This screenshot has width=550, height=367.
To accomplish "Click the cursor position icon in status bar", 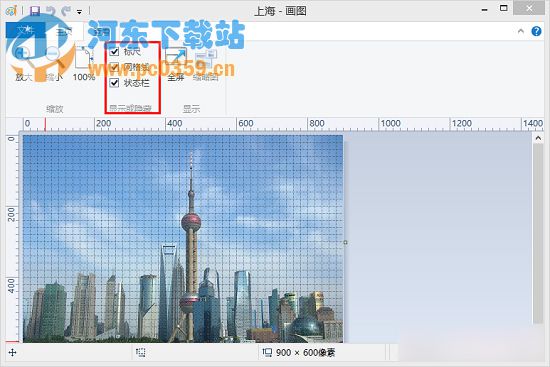I will 12,353.
